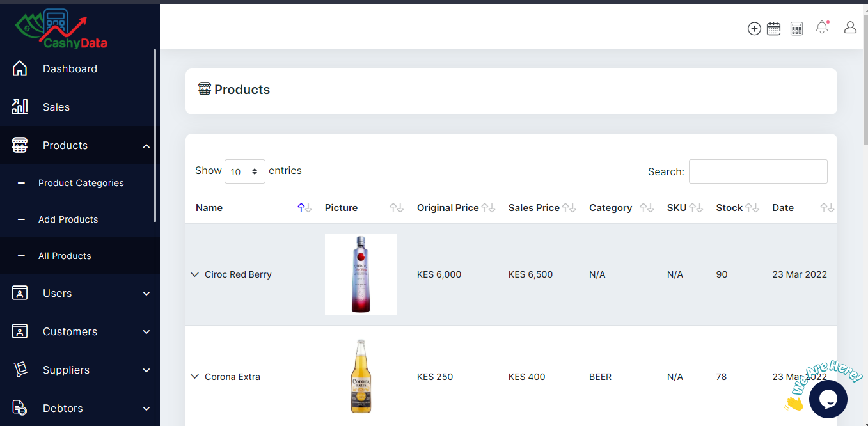Sort by Original Price arrows
This screenshot has height=426, width=868.
coord(489,208)
